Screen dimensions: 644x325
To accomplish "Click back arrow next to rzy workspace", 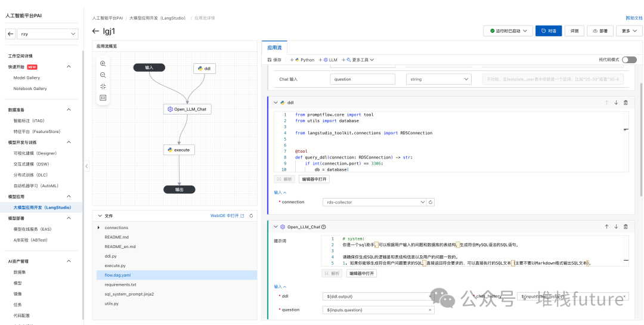I will [11, 34].
